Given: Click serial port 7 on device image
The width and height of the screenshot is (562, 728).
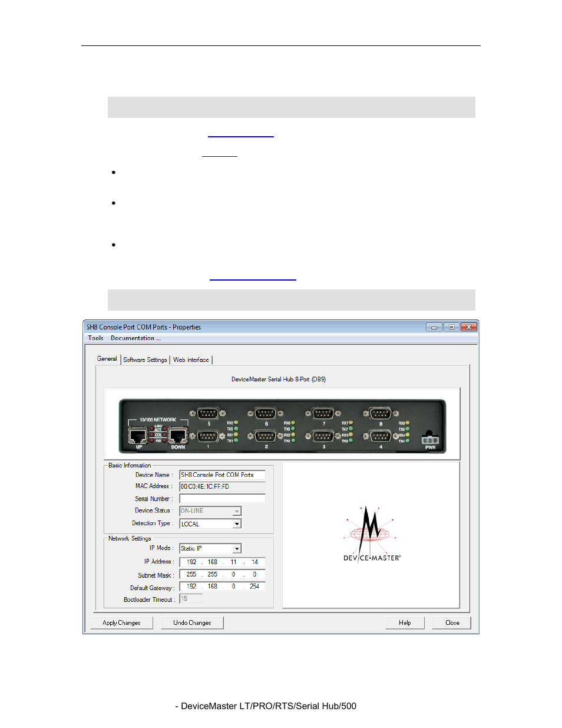Looking at the screenshot, I should pos(323,414).
